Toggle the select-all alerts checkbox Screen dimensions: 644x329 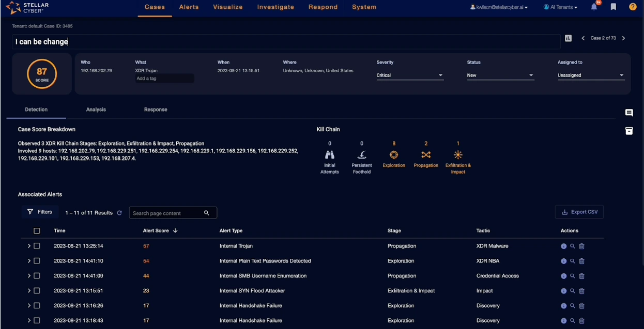point(37,231)
